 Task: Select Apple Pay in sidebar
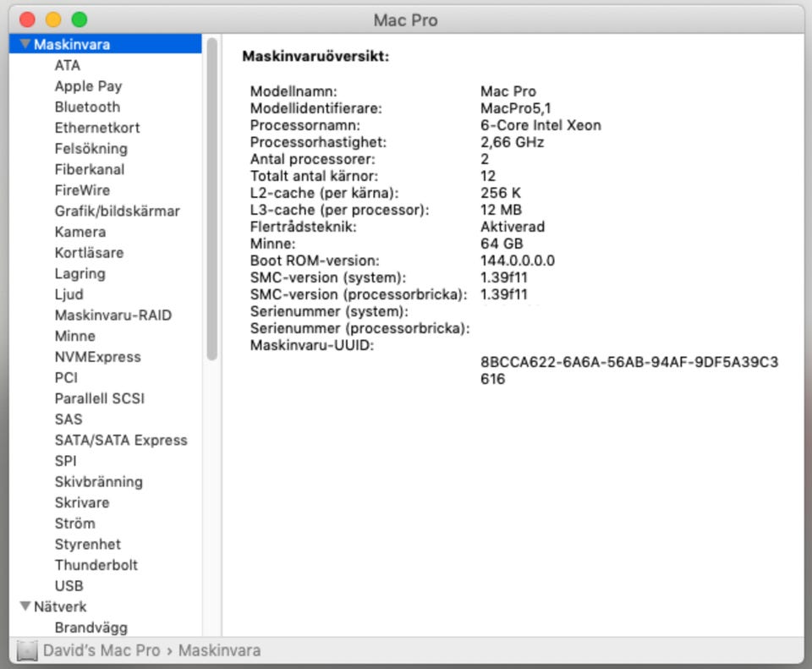point(88,85)
